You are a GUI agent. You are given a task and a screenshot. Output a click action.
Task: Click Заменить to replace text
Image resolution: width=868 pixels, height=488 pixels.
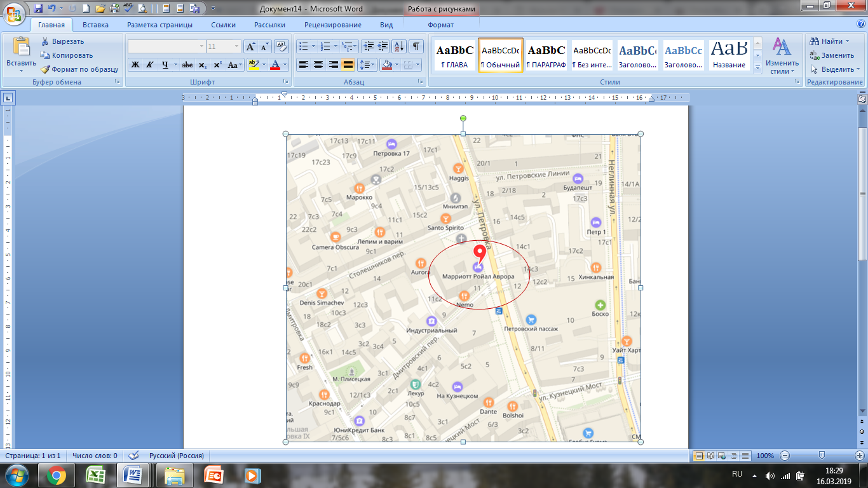pos(832,55)
